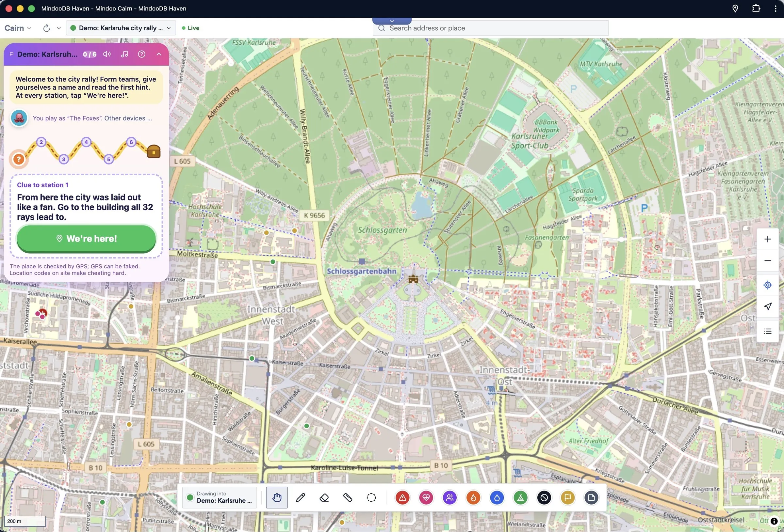The width and height of the screenshot is (784, 532).
Task: Select the ruler measure tool
Action: pyautogui.click(x=348, y=497)
